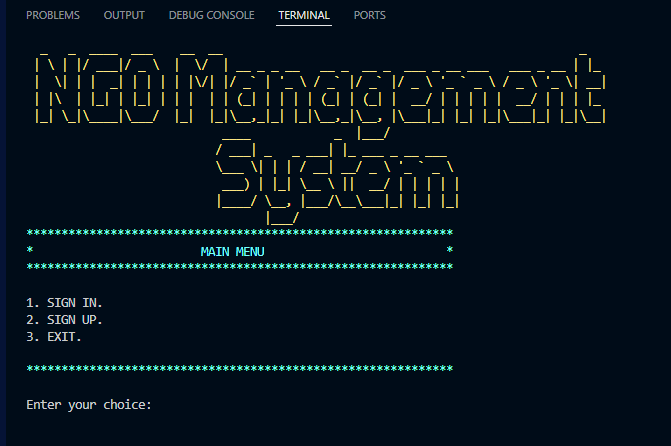
Task: Click the 'Enter your choice:' prompt
Action: coord(89,405)
